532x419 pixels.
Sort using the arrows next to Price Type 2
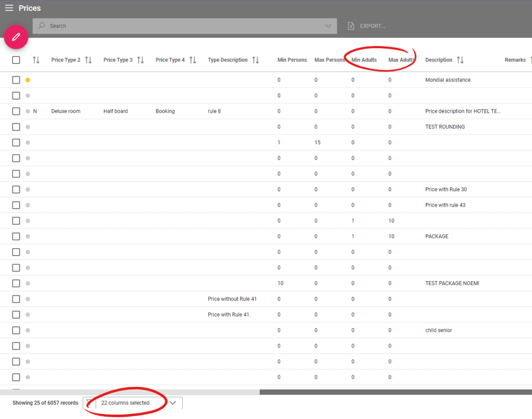pos(87,59)
